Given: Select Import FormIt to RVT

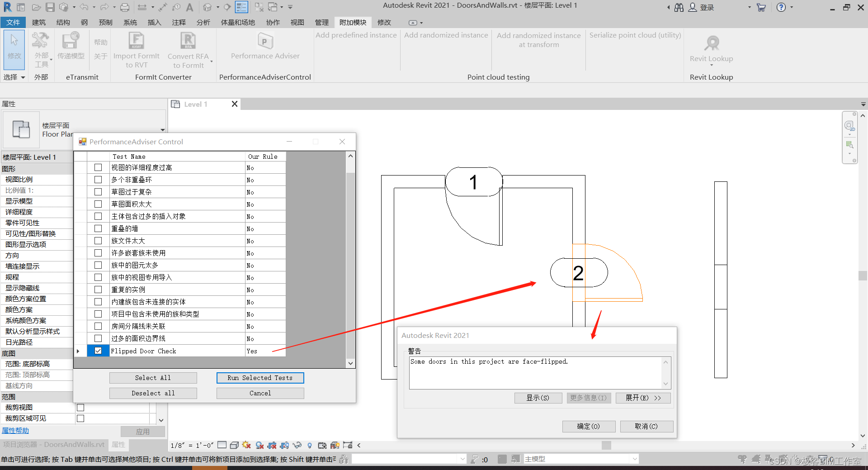Looking at the screenshot, I should [x=136, y=50].
